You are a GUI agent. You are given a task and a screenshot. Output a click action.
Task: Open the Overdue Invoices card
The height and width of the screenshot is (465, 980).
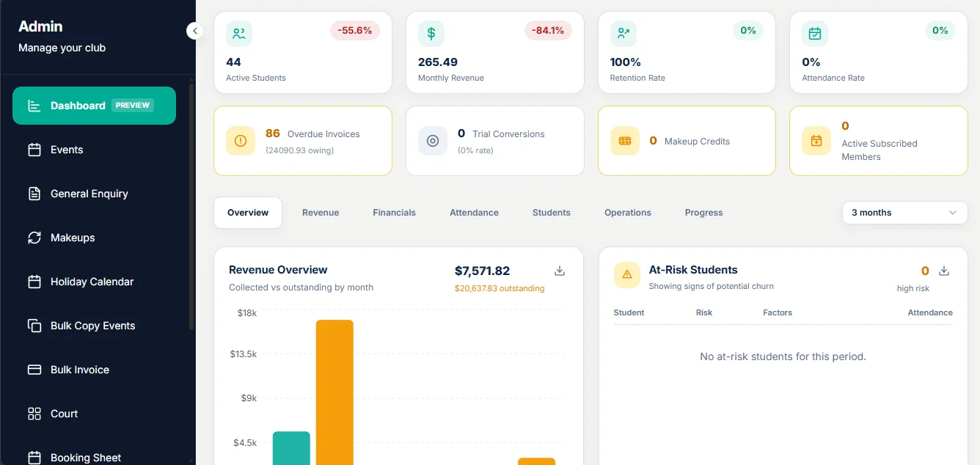coord(303,141)
